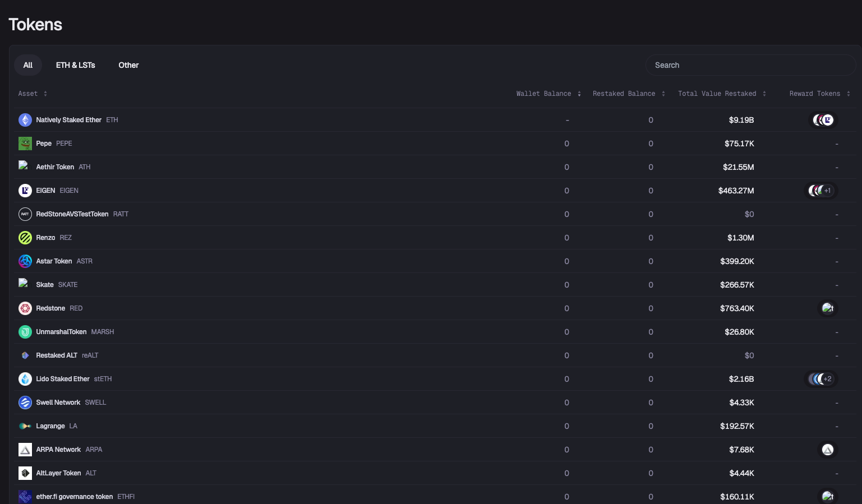This screenshot has width=862, height=504.
Task: Sort by Total Value Restaked column
Action: [722, 94]
